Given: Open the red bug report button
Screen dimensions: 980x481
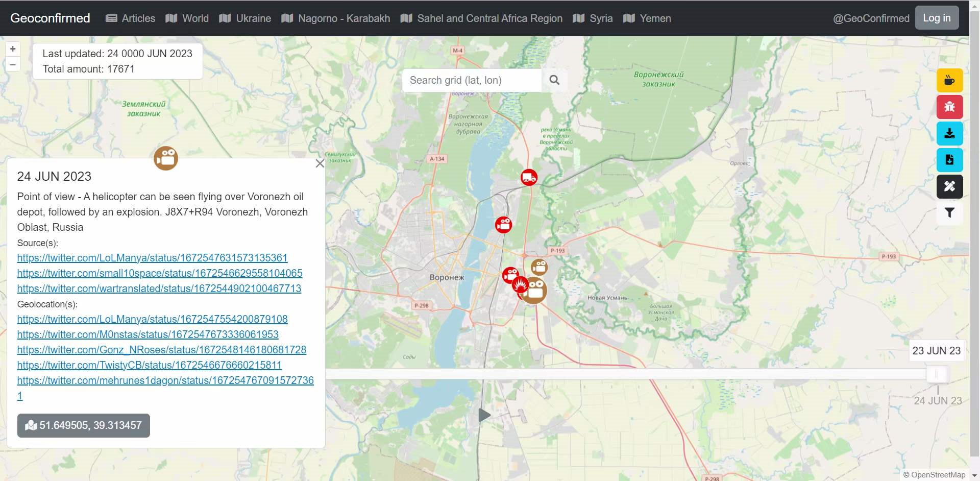Looking at the screenshot, I should click(949, 107).
